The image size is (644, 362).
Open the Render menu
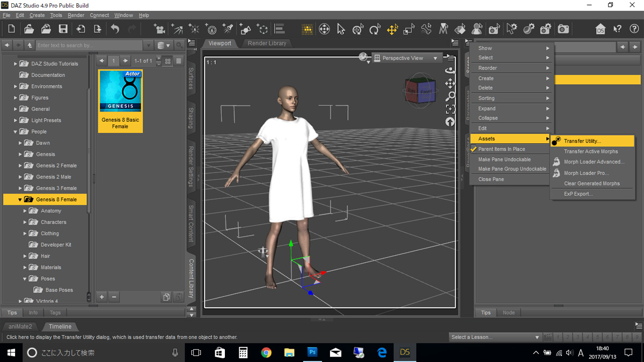pos(76,16)
